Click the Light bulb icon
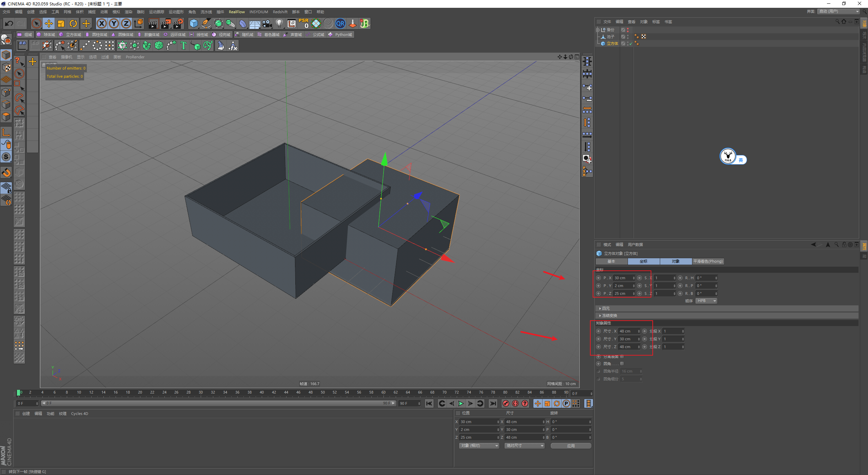Screen dimensions: 868x475 (279, 23)
